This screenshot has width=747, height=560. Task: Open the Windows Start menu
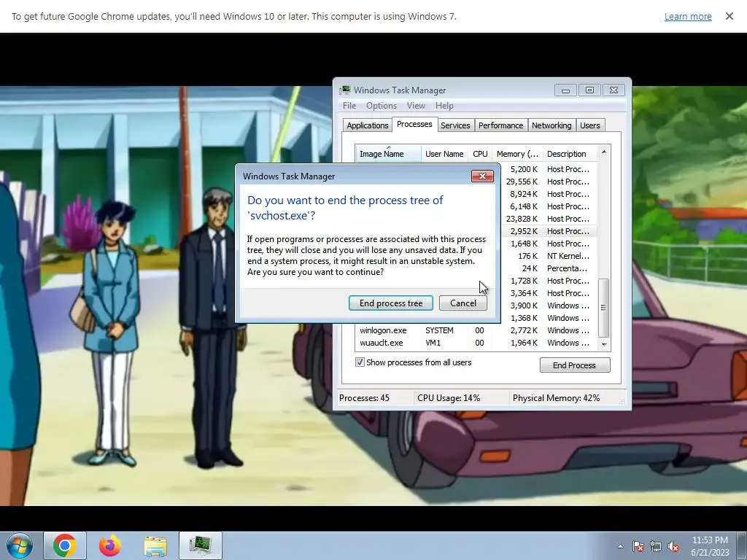19,545
